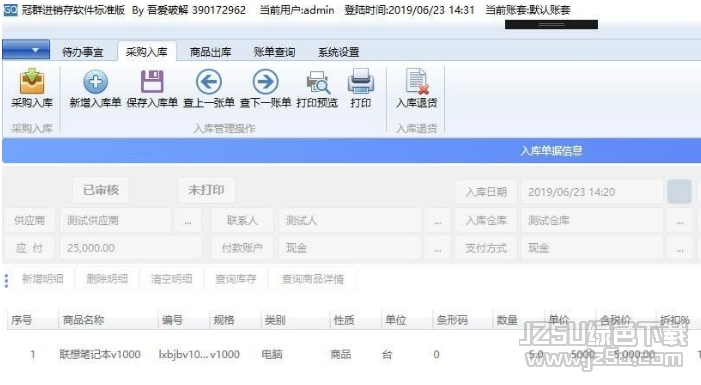
Task: Click the 新增明细 button
Action: click(42, 279)
